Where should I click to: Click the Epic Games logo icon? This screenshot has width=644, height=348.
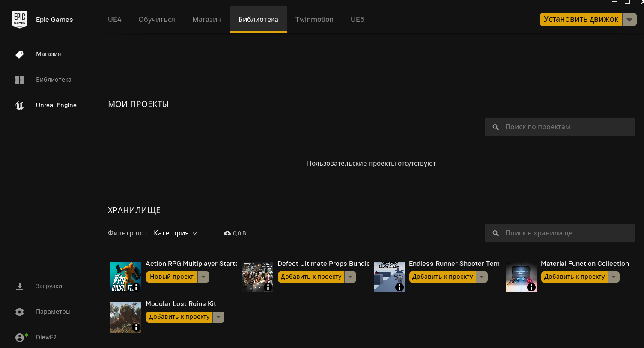(20, 20)
